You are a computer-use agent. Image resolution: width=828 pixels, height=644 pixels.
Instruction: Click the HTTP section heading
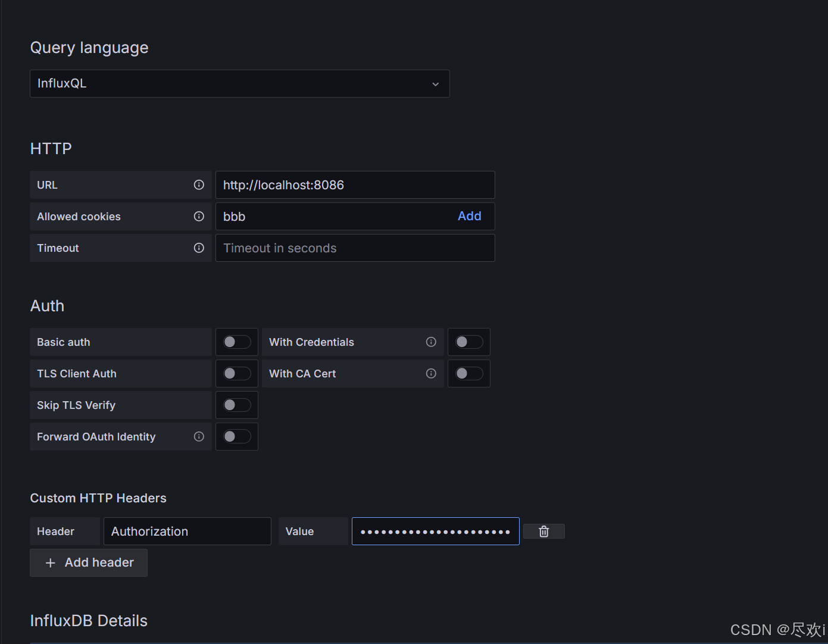pyautogui.click(x=51, y=149)
